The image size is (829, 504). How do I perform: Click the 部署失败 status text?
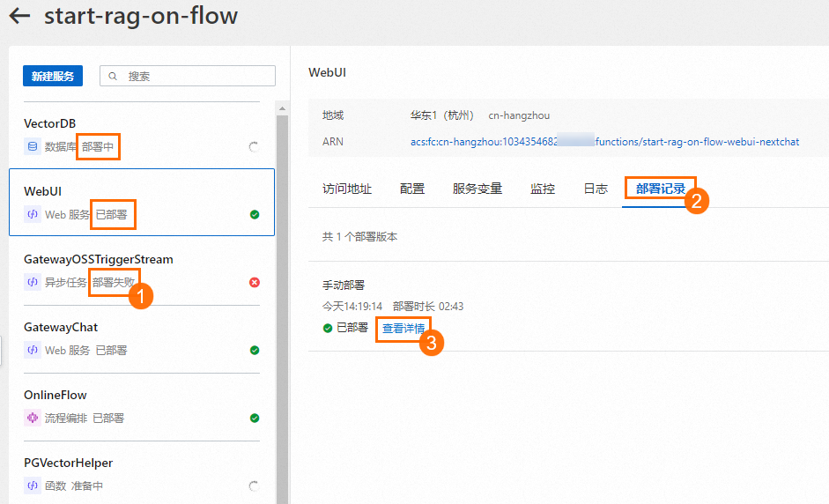(114, 283)
